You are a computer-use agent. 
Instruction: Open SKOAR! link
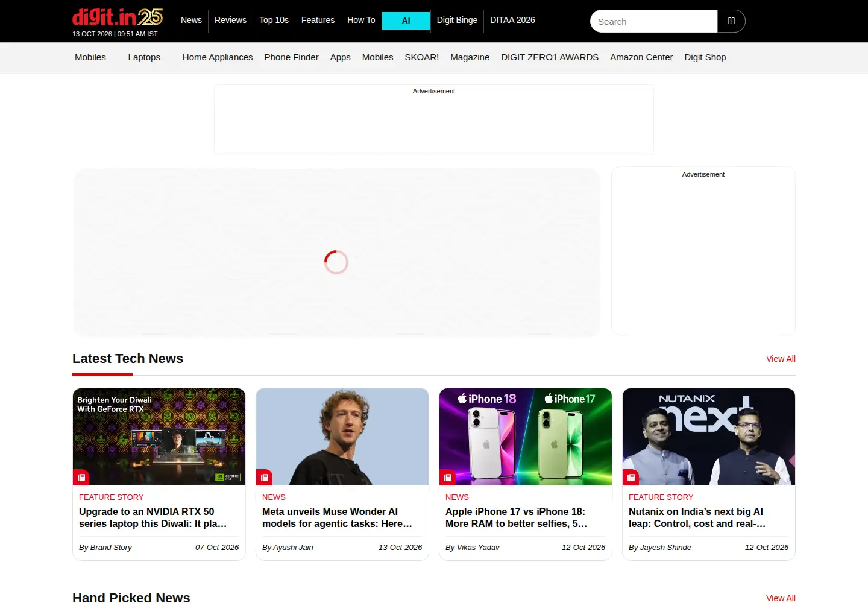pyautogui.click(x=422, y=57)
